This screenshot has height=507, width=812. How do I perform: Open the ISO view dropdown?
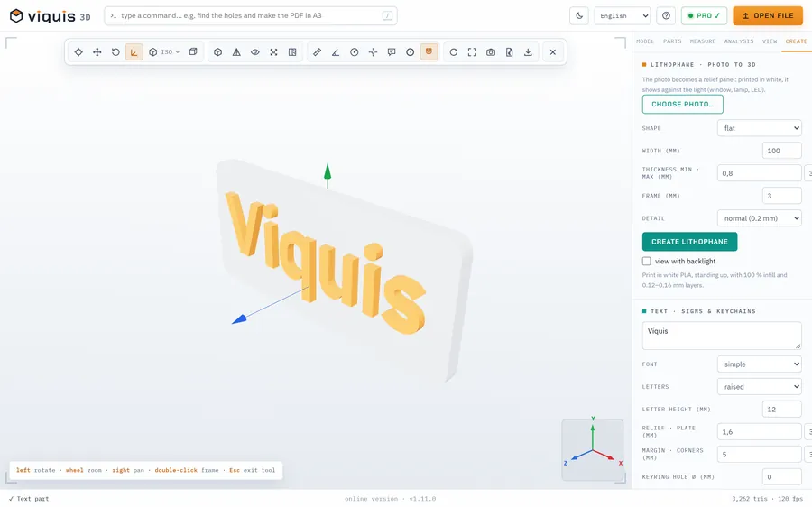(163, 51)
